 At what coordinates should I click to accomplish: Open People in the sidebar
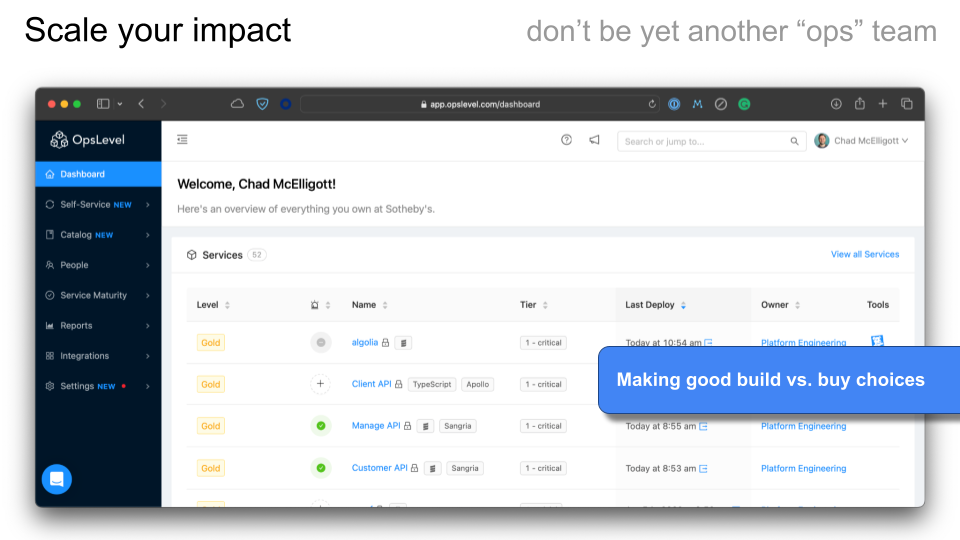click(98, 265)
